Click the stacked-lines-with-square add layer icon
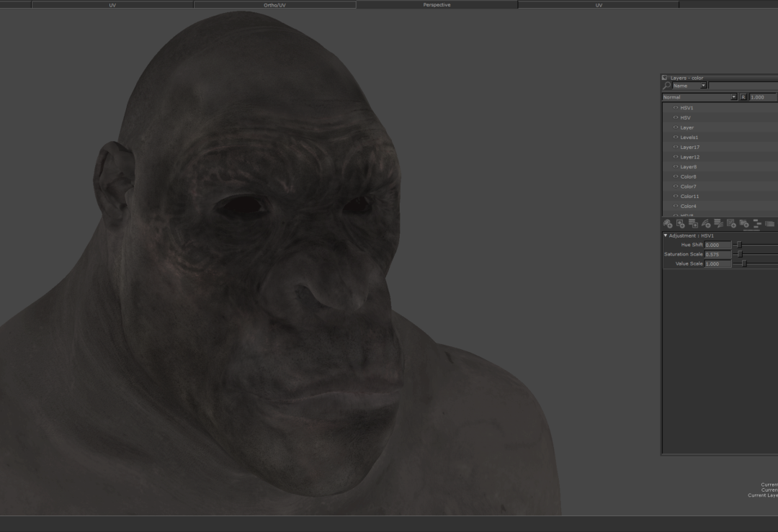The width and height of the screenshot is (778, 532). (x=693, y=224)
